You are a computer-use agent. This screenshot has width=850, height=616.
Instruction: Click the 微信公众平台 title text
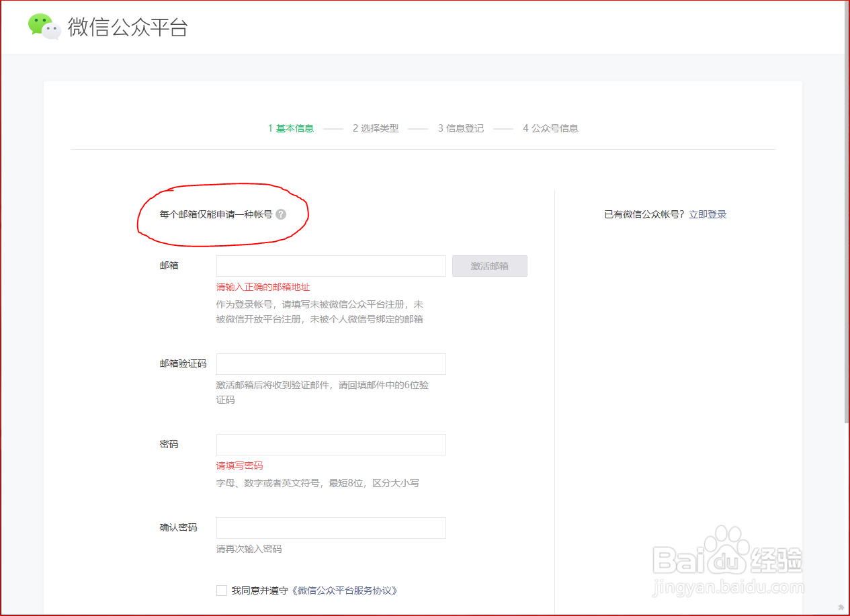tap(128, 28)
